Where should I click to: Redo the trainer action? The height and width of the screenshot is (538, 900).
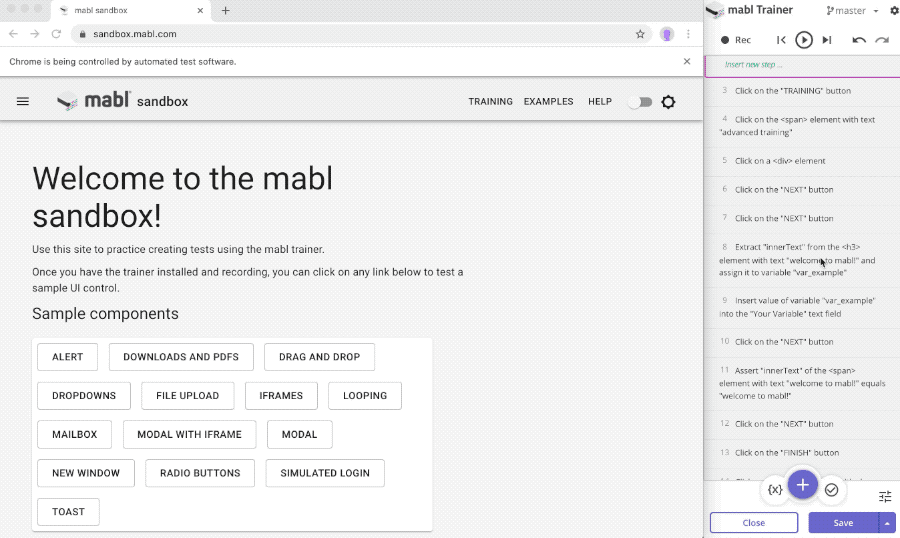[x=882, y=40]
